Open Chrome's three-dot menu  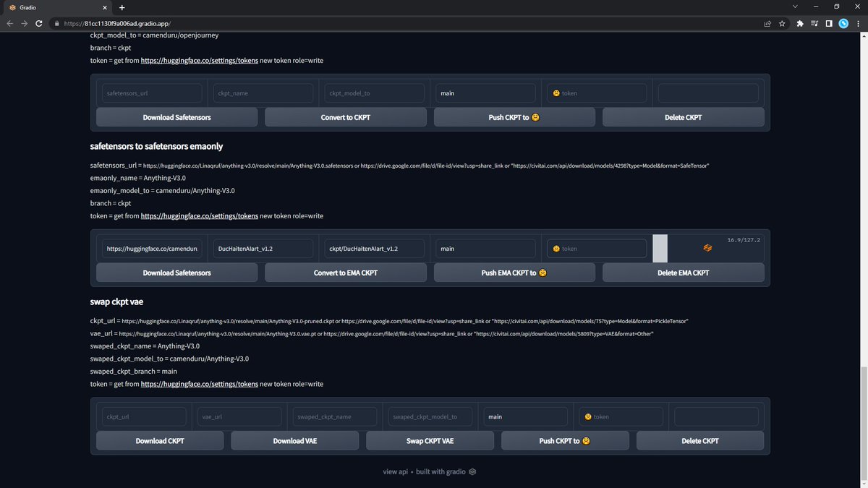point(858,22)
